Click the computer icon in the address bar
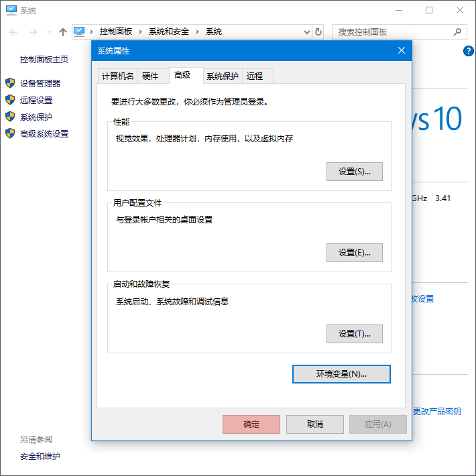 click(x=79, y=32)
